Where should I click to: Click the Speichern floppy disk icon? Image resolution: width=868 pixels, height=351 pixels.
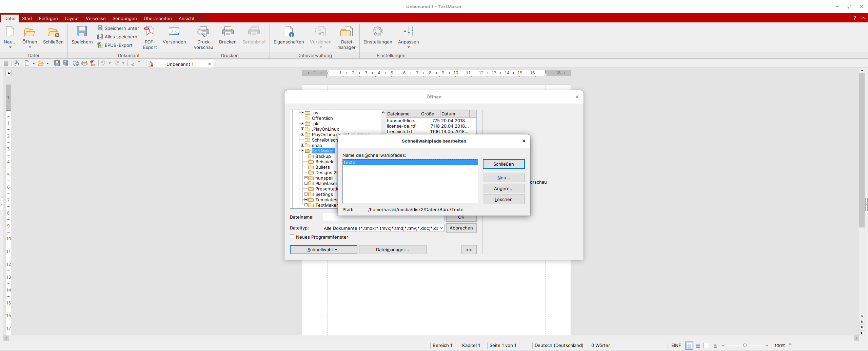point(82,32)
